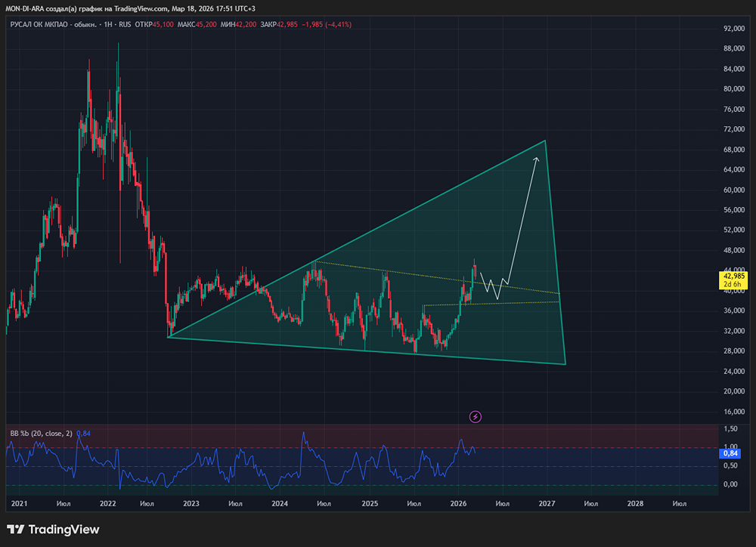756x547 pixels.
Task: Click the blue 0,84 value in BB legend
Action: (x=83, y=433)
